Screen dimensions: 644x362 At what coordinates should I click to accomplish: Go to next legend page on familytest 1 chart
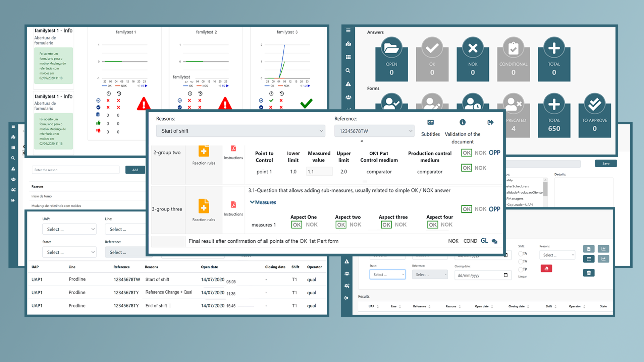point(146,86)
